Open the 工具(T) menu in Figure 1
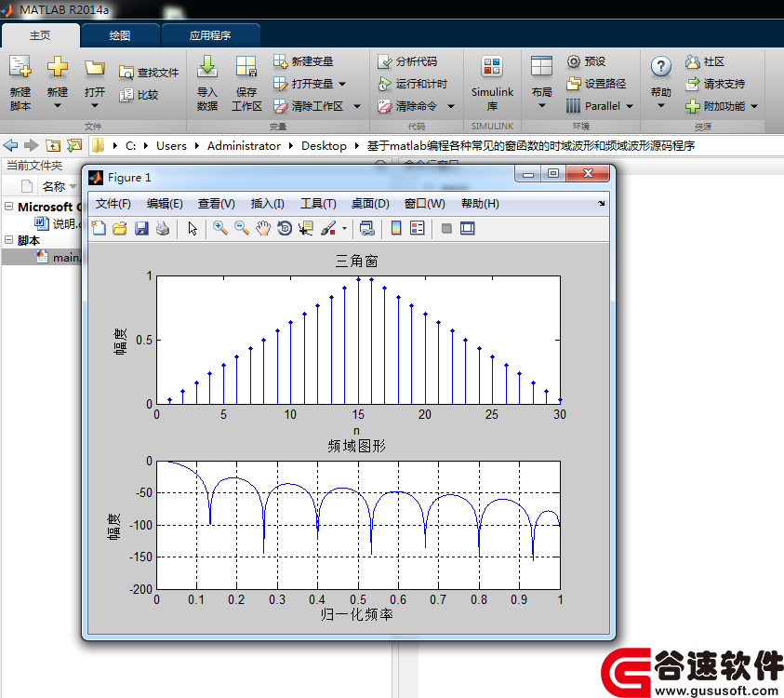The width and height of the screenshot is (784, 698). [318, 204]
